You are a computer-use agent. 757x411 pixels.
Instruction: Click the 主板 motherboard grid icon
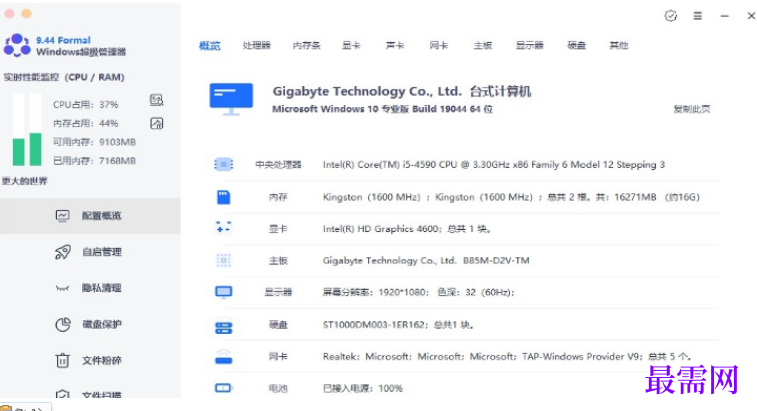coord(224,261)
